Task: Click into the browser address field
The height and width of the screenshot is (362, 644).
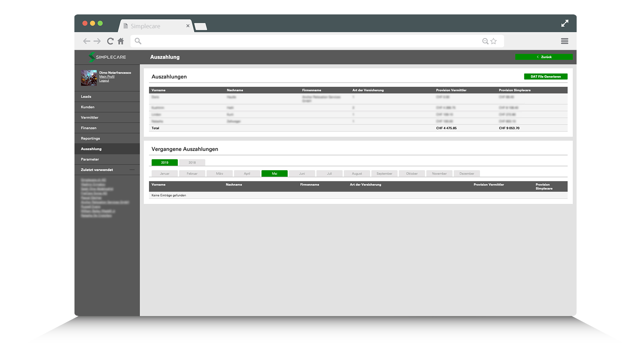Action: (309, 41)
